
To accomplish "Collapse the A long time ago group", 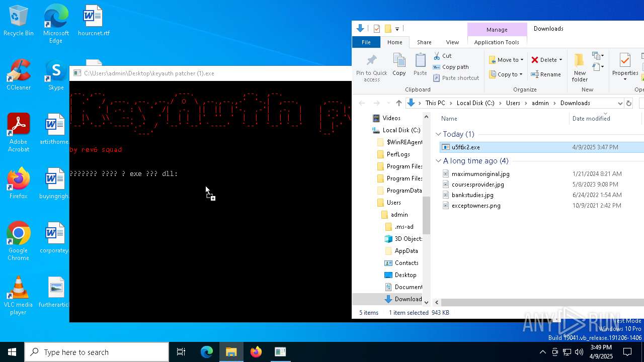I will pyautogui.click(x=438, y=161).
